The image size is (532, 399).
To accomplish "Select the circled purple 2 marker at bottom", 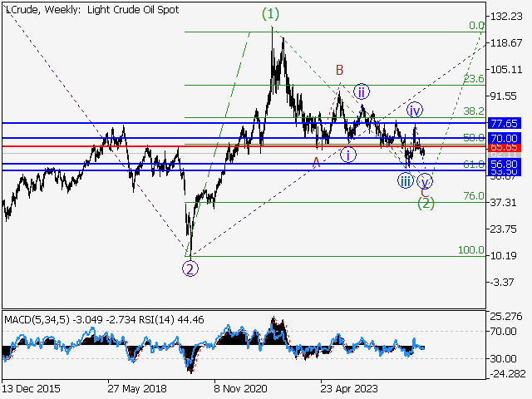I will coord(190,268).
